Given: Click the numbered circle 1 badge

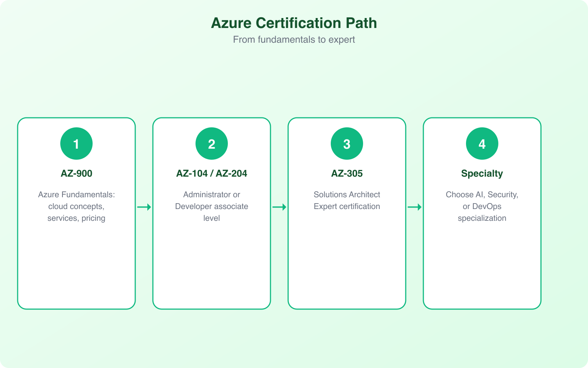Looking at the screenshot, I should [x=76, y=143].
